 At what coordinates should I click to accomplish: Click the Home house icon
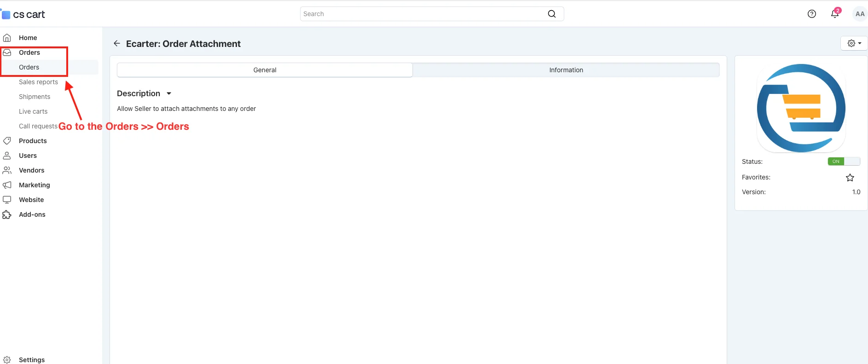pyautogui.click(x=7, y=38)
